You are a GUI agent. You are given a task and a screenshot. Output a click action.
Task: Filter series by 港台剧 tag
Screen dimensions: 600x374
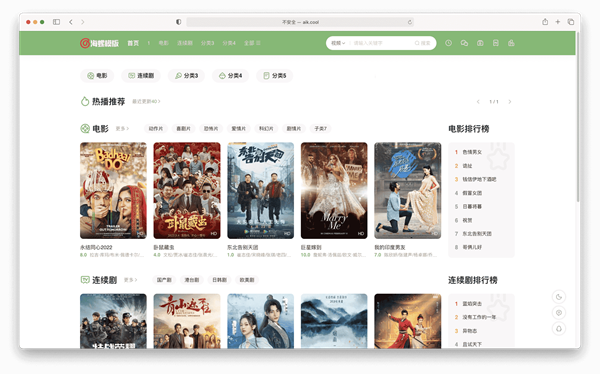pyautogui.click(x=192, y=280)
